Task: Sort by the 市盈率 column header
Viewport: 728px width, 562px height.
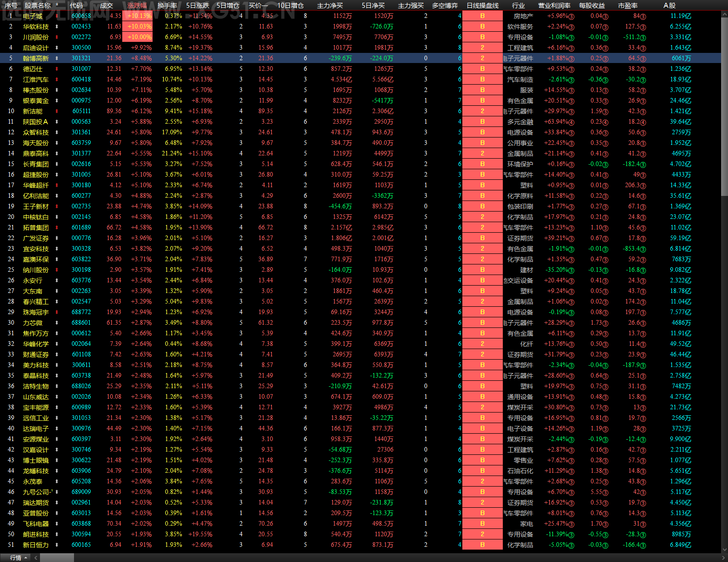Action: (x=628, y=6)
